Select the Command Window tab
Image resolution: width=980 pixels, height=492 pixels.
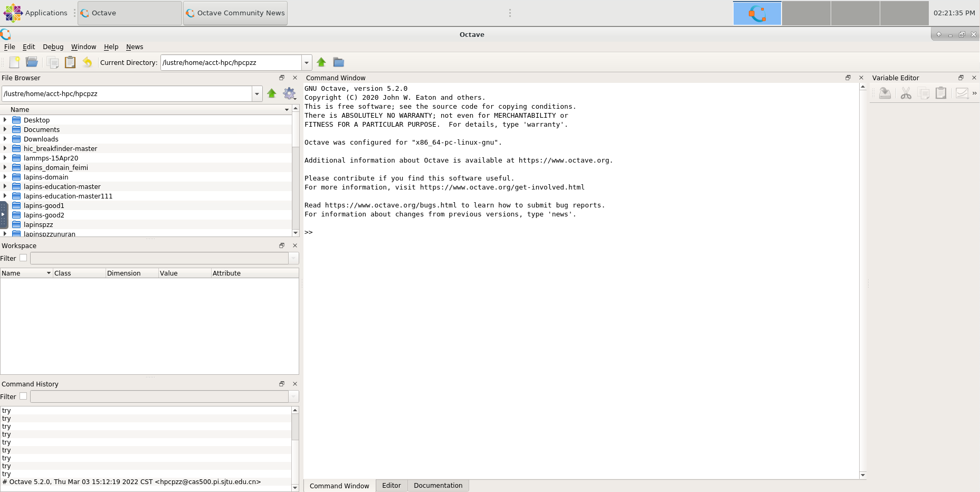(x=339, y=486)
